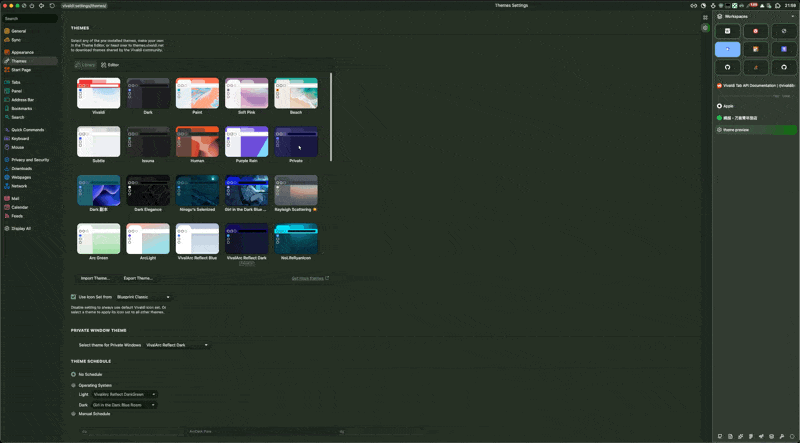Select the Soft Pink theme thumbnail
The width and height of the screenshot is (800, 443).
click(246, 93)
